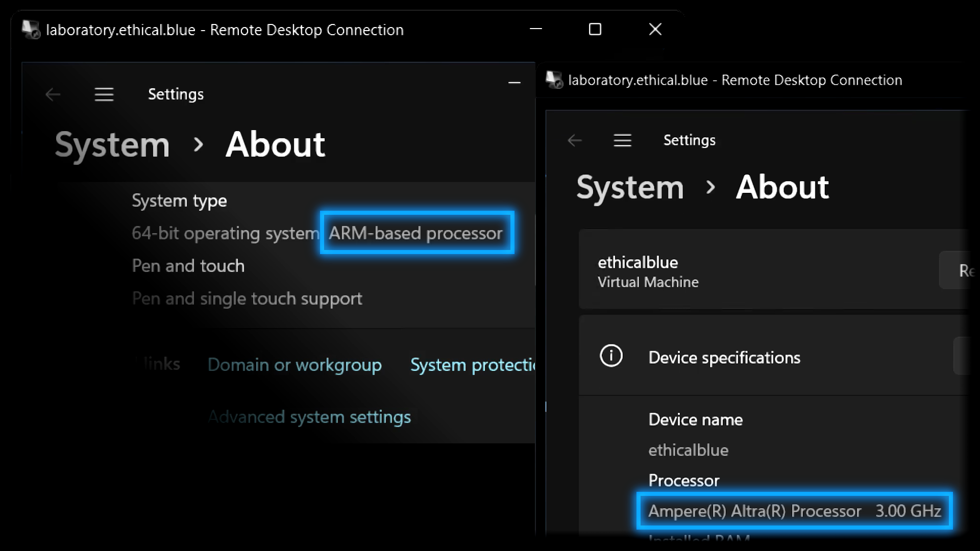Click back arrow in left Settings window
980x551 pixels.
click(x=53, y=94)
